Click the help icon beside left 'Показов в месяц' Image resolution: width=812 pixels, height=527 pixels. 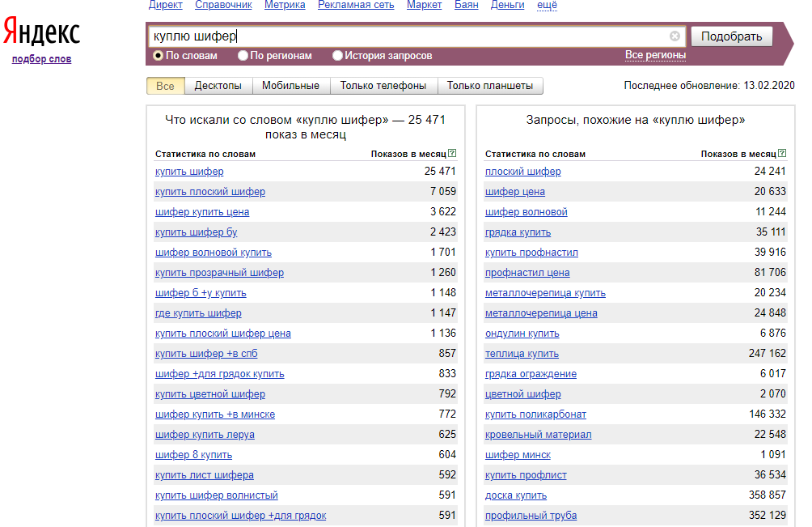pos(452,153)
